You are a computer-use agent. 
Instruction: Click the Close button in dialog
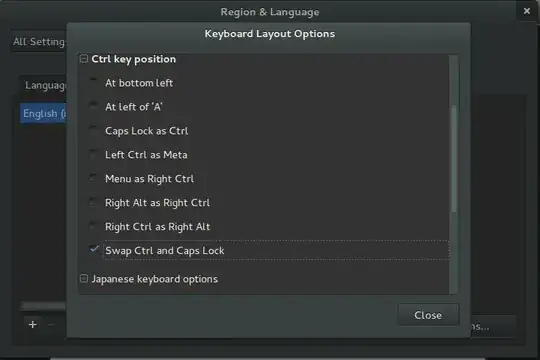(x=428, y=315)
